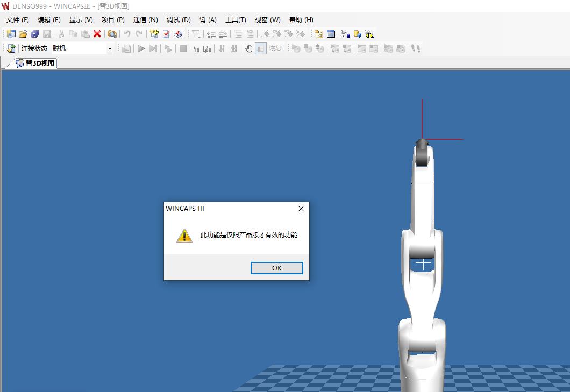
Task: Close the WINCAPS III warning dialog
Action: pos(301,209)
